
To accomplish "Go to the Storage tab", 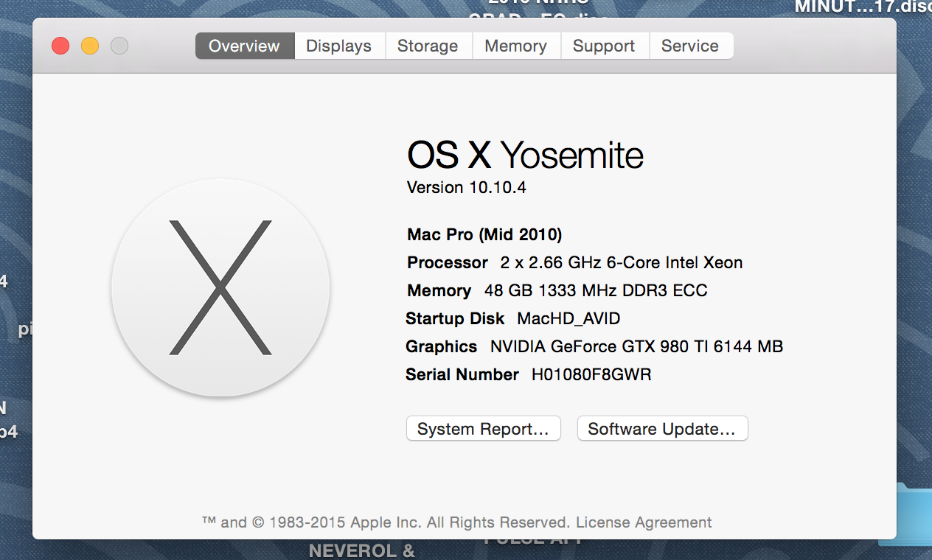I will click(428, 46).
